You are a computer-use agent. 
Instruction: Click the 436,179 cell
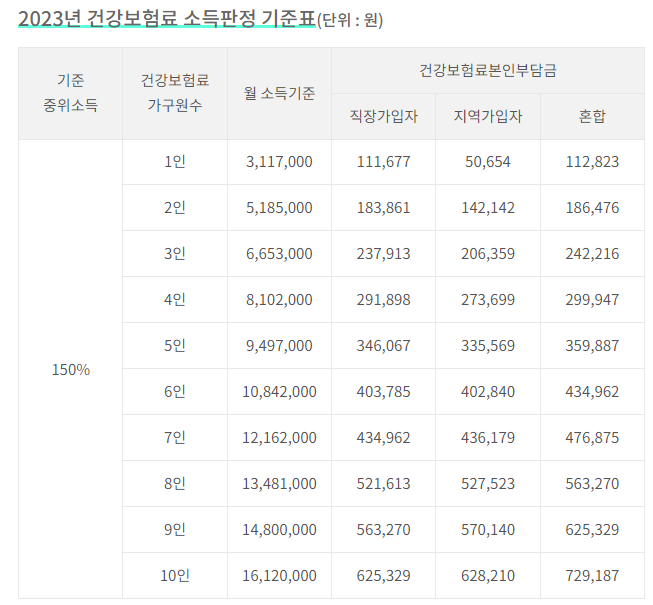488,438
